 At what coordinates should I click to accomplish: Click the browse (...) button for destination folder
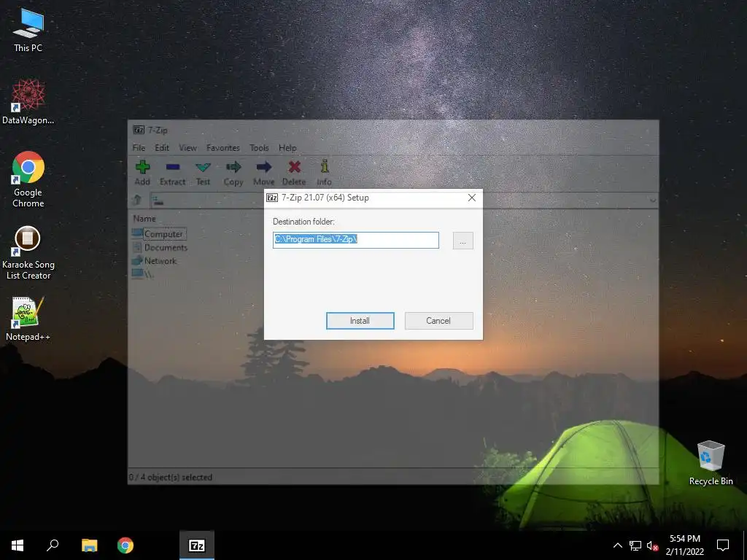[463, 241]
